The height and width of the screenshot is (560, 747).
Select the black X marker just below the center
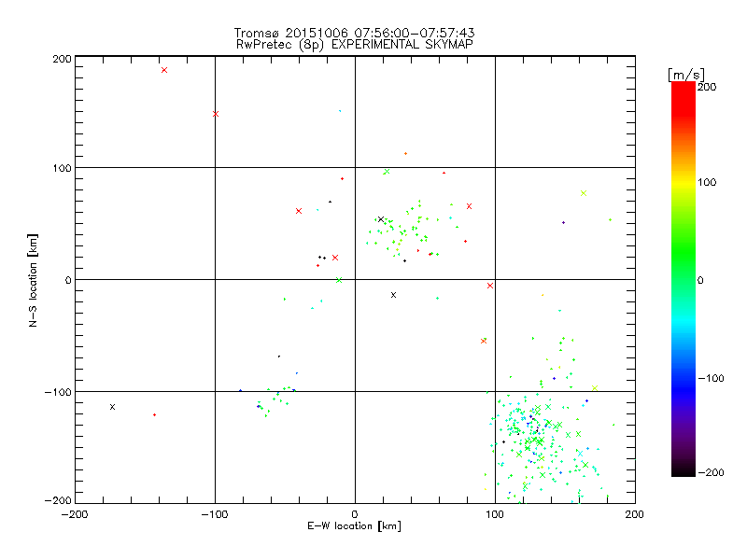(393, 295)
